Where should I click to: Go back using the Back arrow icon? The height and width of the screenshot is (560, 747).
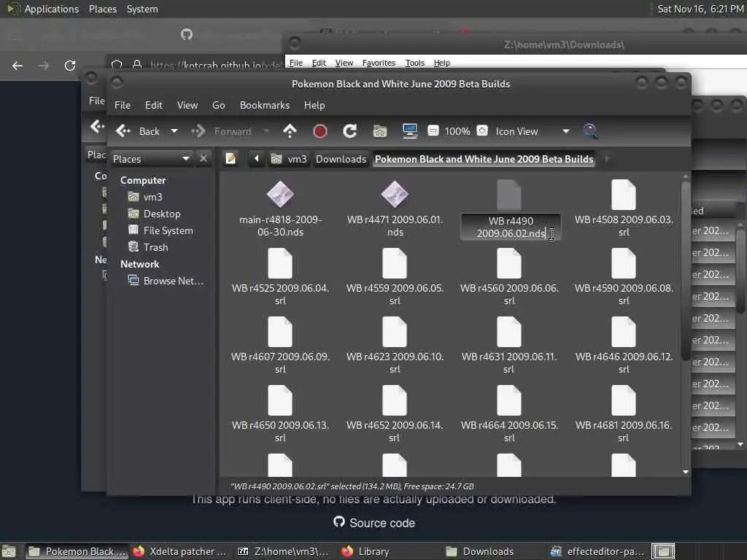[x=123, y=131]
